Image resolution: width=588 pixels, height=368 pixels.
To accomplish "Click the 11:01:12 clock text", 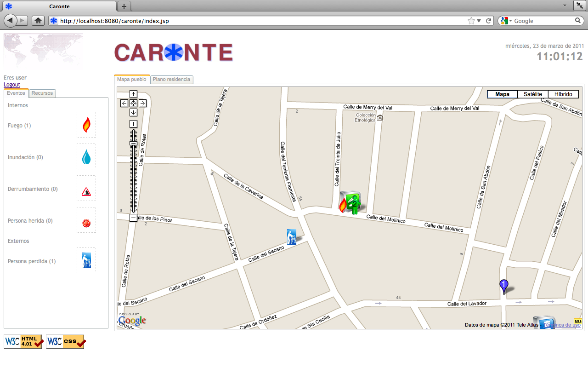I will (x=560, y=57).
